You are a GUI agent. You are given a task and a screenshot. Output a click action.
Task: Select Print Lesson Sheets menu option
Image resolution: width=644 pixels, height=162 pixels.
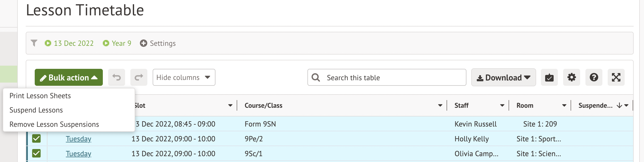click(x=40, y=96)
